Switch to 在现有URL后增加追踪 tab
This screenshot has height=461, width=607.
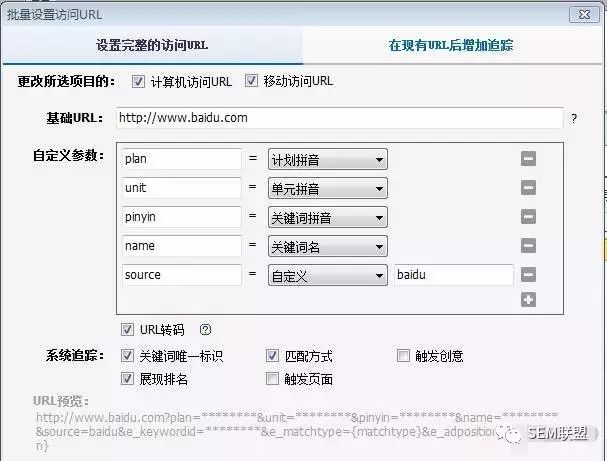[x=451, y=45]
